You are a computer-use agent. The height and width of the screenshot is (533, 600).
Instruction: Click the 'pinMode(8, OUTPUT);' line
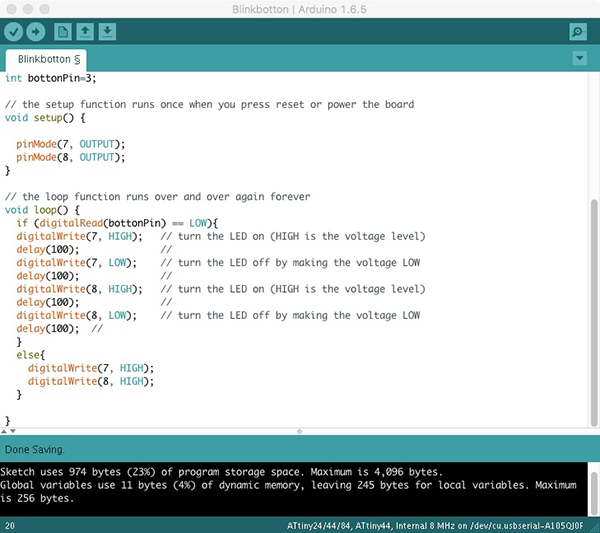(x=70, y=157)
